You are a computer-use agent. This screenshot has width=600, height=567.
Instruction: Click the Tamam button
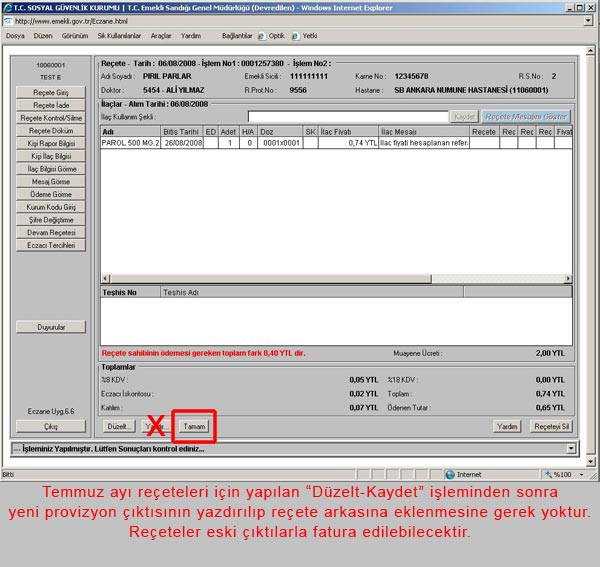tap(194, 426)
